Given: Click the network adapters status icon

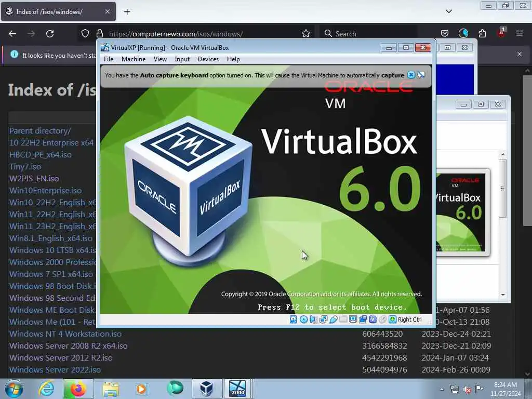Looking at the screenshot, I should [x=323, y=320].
